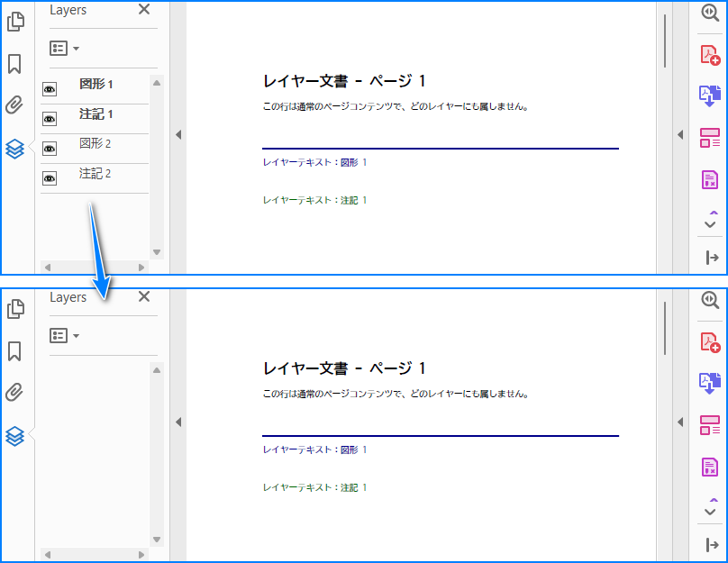Viewport: 728px width, 563px height.
Task: Open Layers options dropdown in top window
Action: (x=64, y=49)
